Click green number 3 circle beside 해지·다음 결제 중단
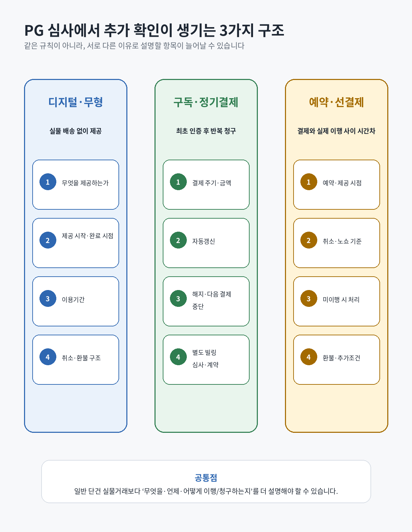Viewport: 412px width, 532px height. click(178, 299)
